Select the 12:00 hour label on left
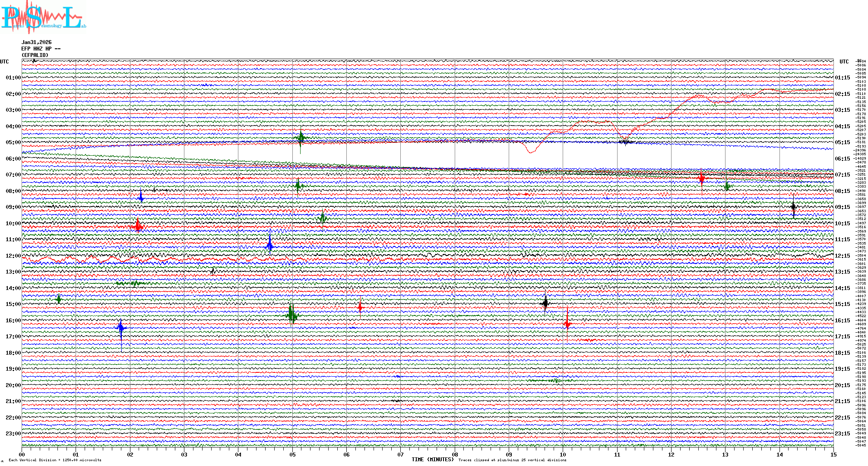 click(x=13, y=256)
